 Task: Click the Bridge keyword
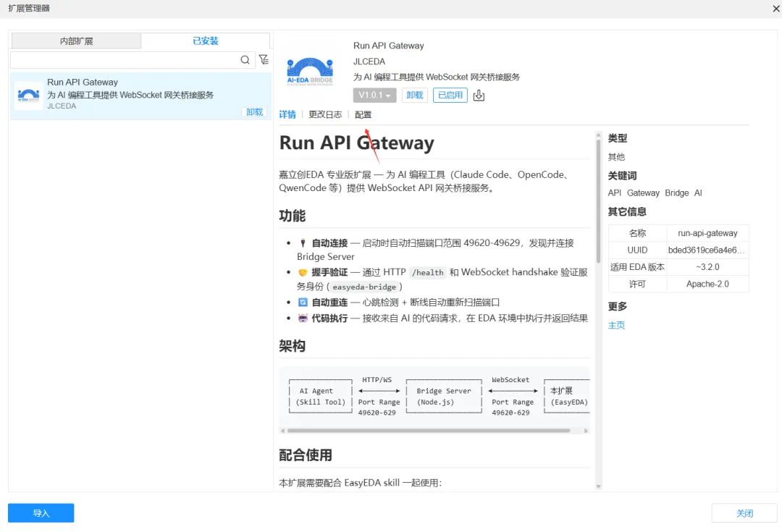[677, 193]
